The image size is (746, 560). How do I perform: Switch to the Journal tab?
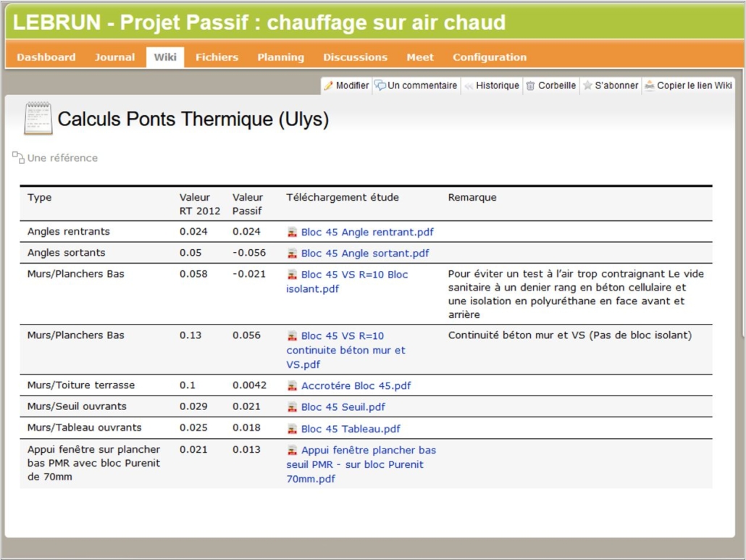[114, 57]
